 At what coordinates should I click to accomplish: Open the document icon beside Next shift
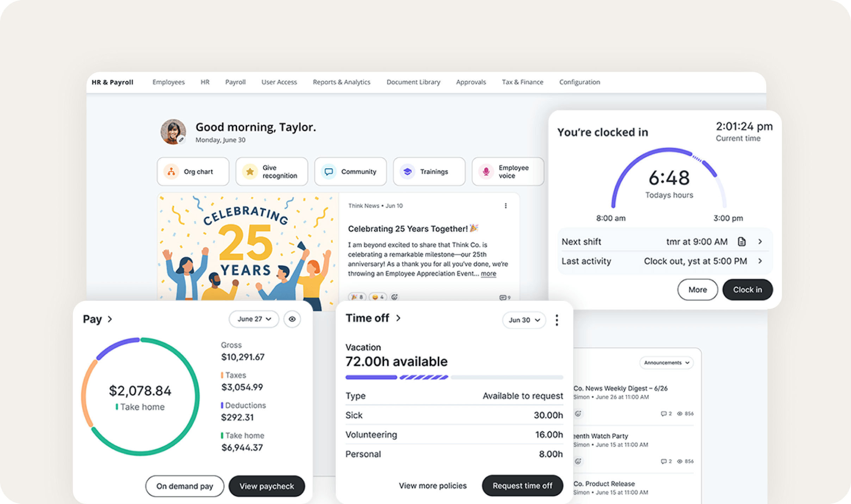pyautogui.click(x=742, y=242)
